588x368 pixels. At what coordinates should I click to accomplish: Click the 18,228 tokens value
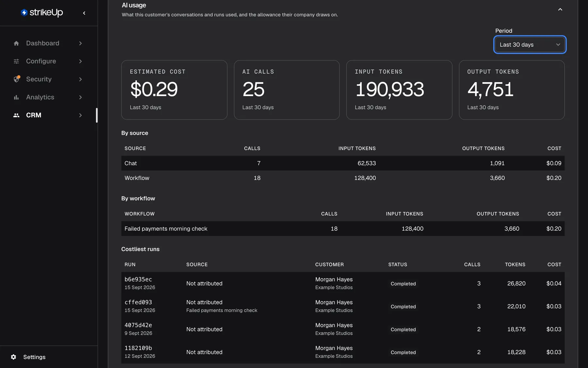(x=516, y=352)
